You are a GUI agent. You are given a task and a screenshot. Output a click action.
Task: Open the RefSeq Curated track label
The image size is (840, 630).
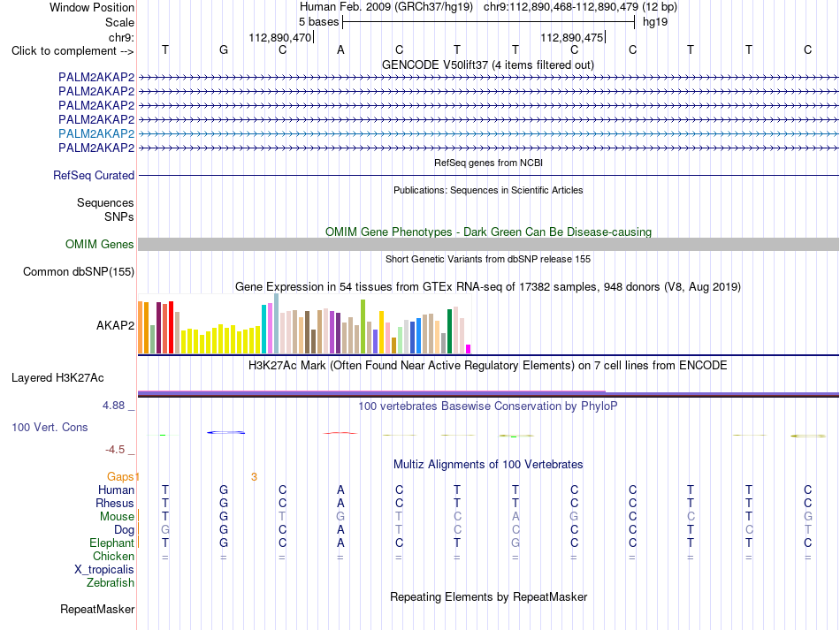94,176
